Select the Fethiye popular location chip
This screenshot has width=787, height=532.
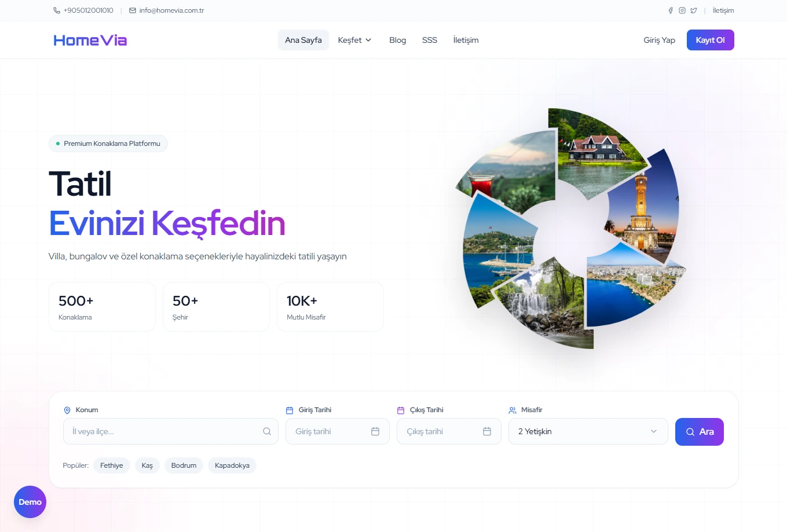pyautogui.click(x=111, y=465)
